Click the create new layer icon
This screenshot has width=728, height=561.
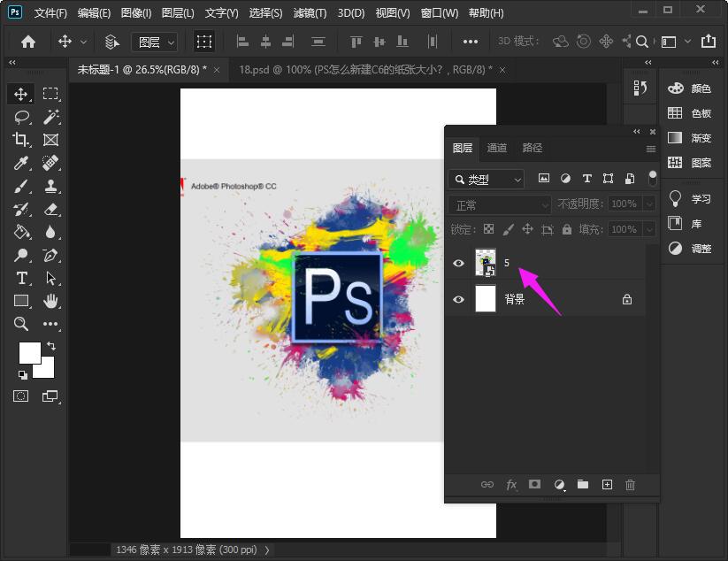[607, 485]
